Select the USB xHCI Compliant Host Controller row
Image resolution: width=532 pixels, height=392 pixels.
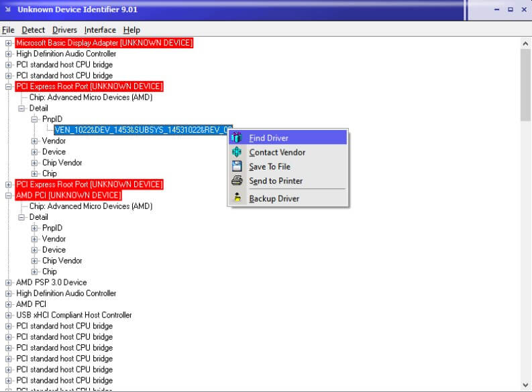(x=74, y=315)
